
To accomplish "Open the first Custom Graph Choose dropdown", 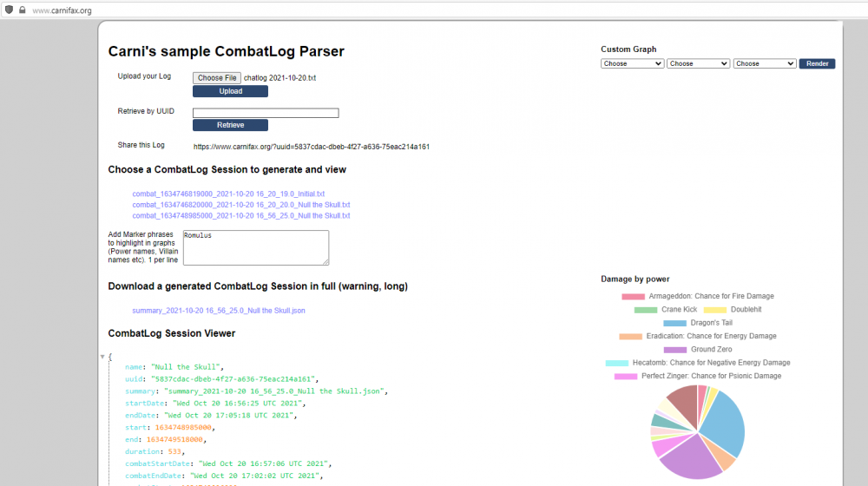I will pyautogui.click(x=632, y=63).
